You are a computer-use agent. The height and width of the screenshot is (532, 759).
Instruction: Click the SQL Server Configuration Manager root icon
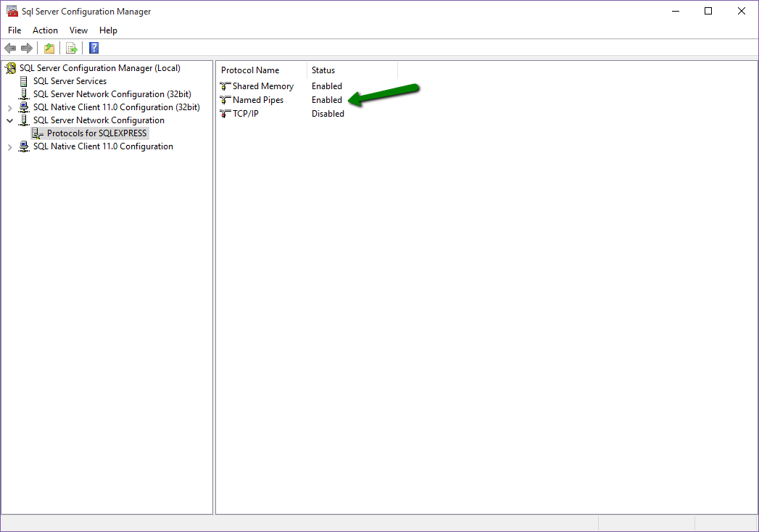[x=9, y=67]
